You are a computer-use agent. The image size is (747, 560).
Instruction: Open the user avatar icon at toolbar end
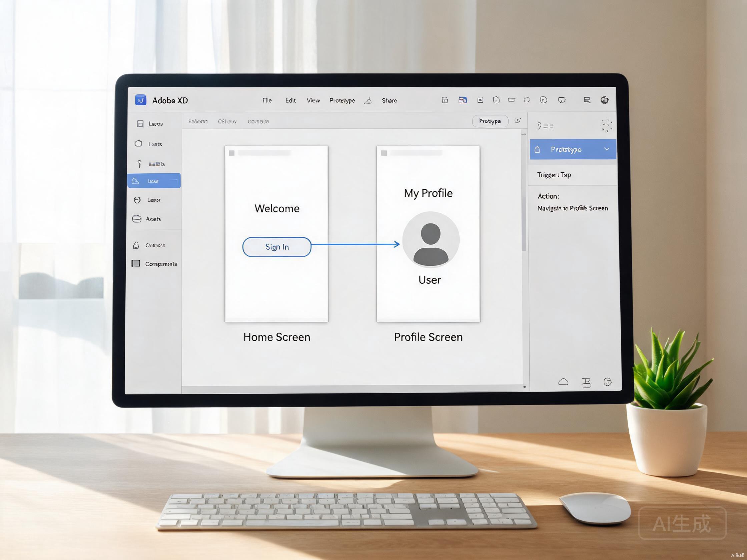click(605, 100)
